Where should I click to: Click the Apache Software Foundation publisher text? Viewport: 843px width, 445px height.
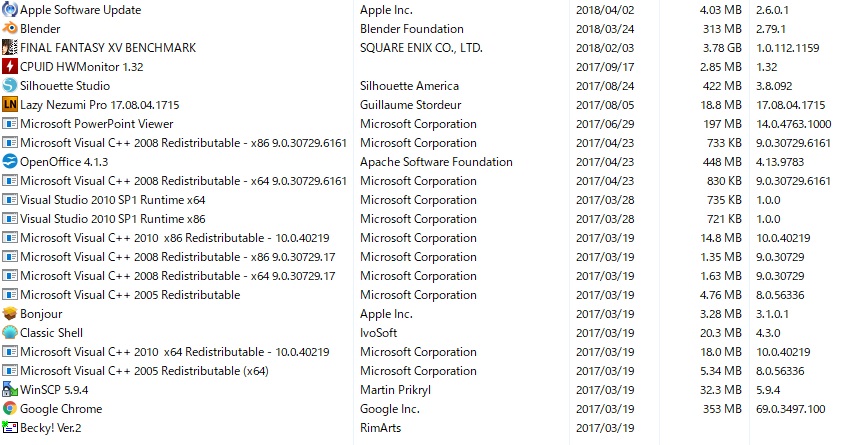tap(436, 162)
